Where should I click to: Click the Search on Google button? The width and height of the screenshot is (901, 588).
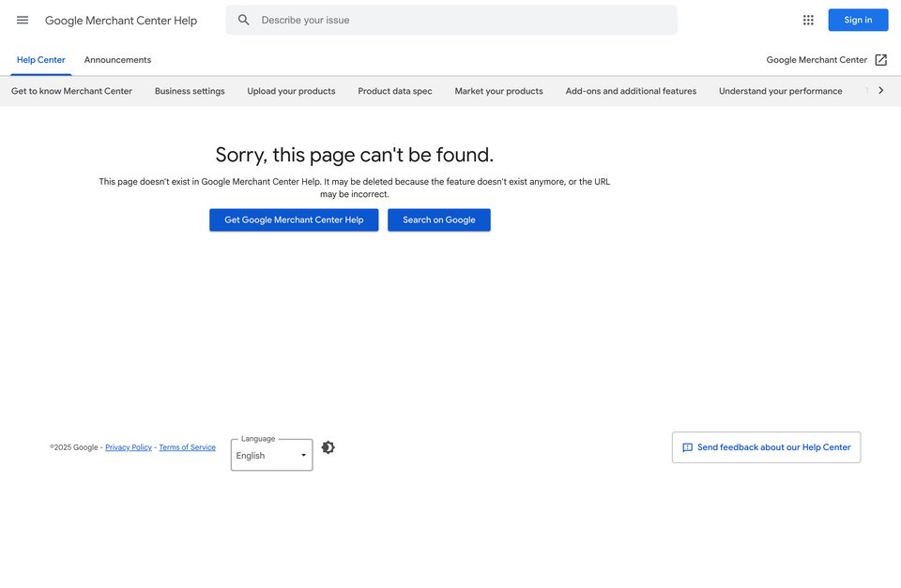click(x=439, y=220)
